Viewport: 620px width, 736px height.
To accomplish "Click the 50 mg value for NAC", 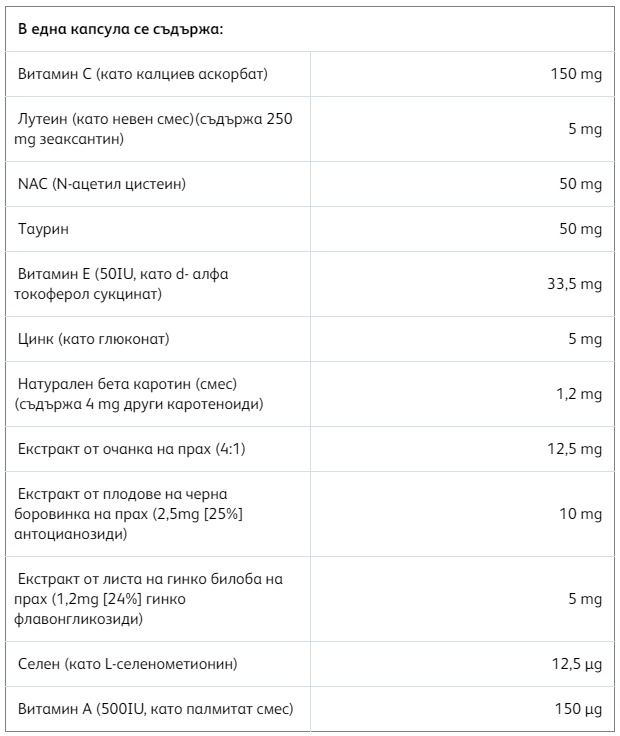I will [x=580, y=184].
